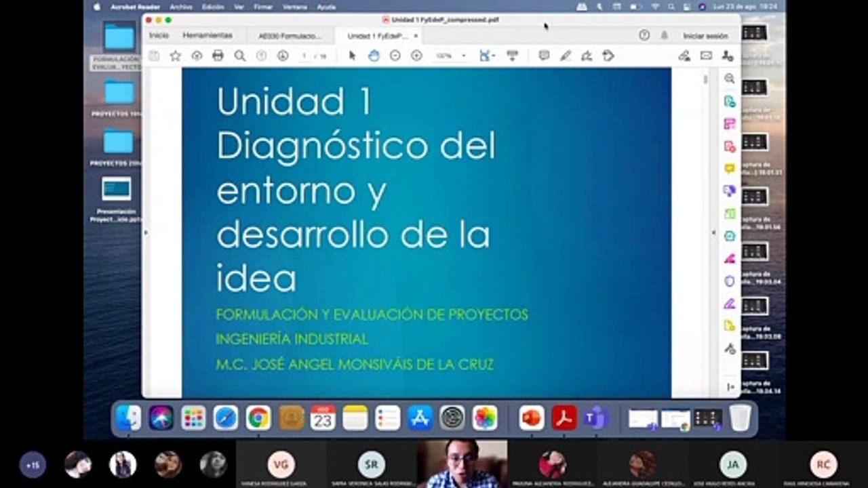The width and height of the screenshot is (868, 488).
Task: Zoom out with minus button
Action: pos(395,56)
